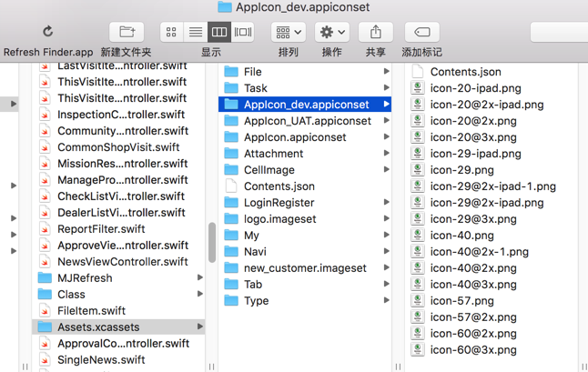Select the Task folder
This screenshot has height=372, width=588.
(x=305, y=88)
